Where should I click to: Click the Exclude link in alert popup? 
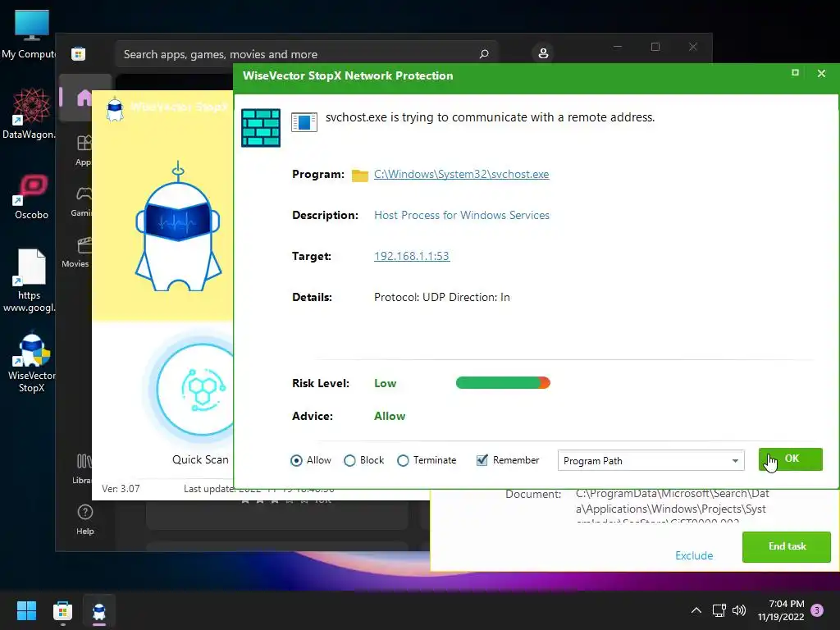click(x=694, y=555)
